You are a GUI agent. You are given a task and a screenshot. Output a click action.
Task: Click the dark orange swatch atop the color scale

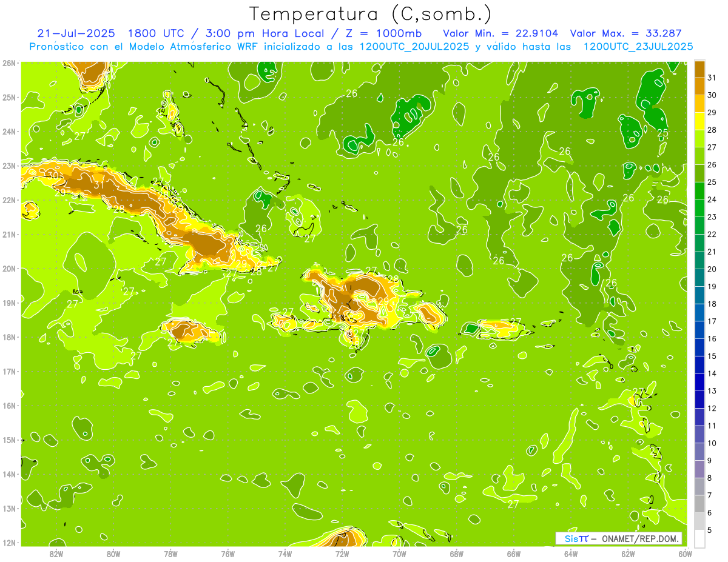tap(699, 69)
